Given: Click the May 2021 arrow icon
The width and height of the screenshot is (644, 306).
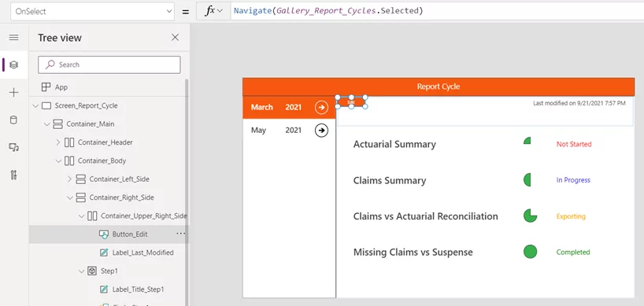Looking at the screenshot, I should tap(321, 131).
